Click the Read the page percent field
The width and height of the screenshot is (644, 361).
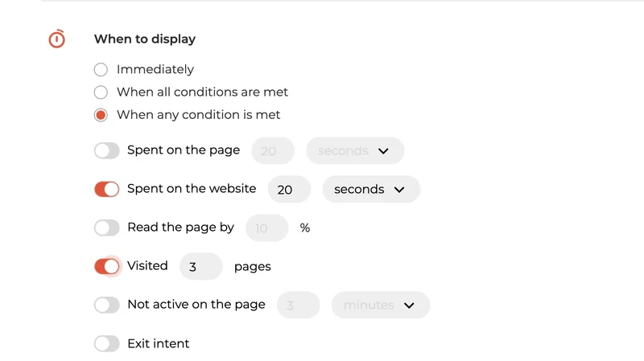point(266,228)
